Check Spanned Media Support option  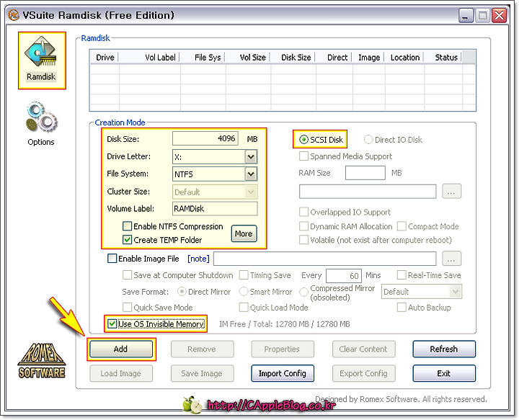[303, 156]
